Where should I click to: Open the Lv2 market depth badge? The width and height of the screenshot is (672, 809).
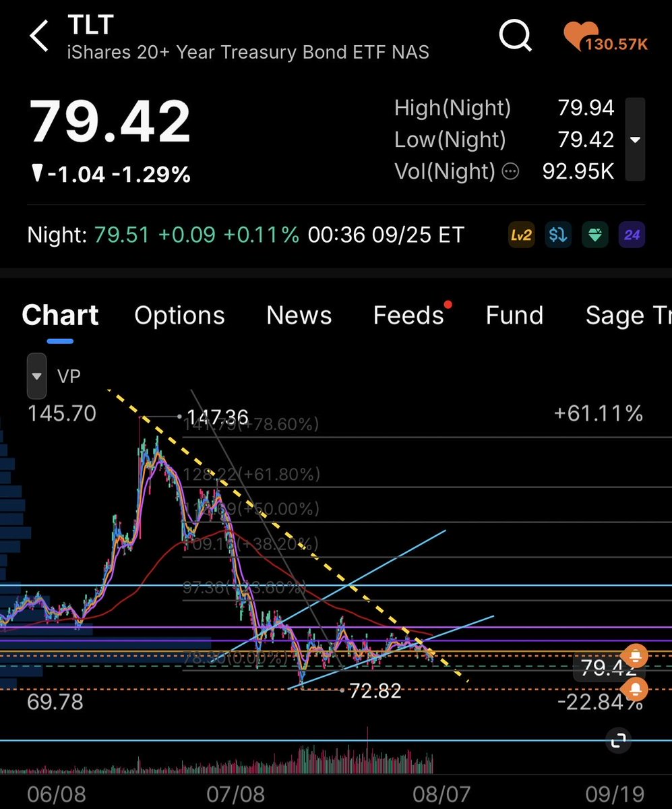click(x=522, y=235)
